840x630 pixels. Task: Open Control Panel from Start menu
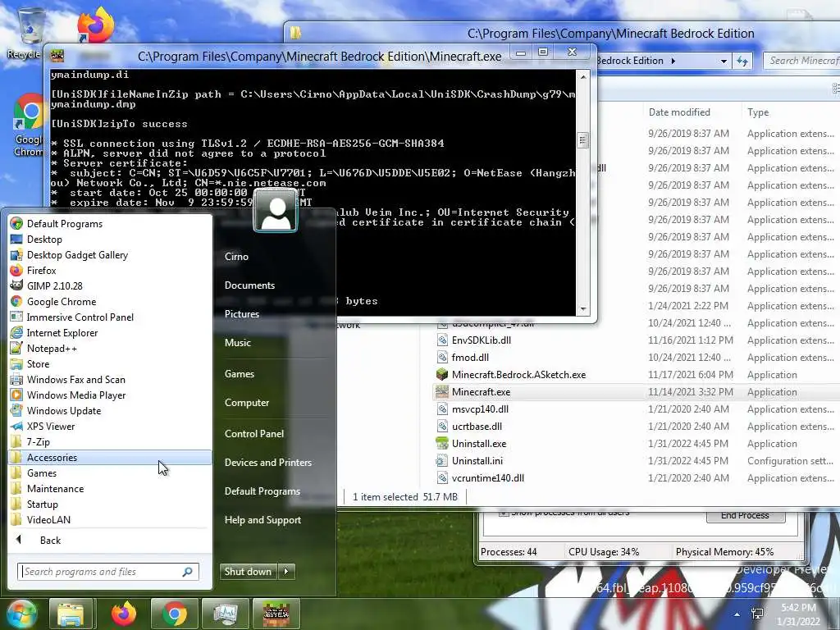(x=254, y=434)
